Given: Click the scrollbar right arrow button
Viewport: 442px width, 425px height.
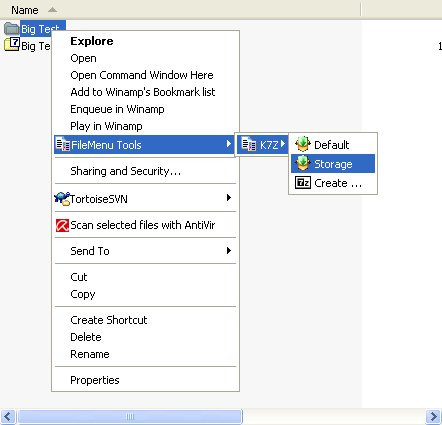Looking at the screenshot, I should [434, 416].
